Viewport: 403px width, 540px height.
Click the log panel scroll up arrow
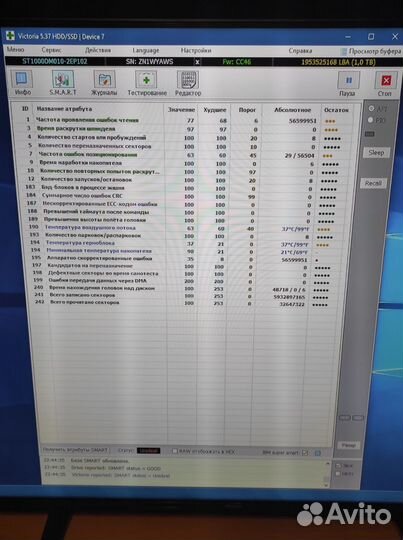tap(328, 464)
